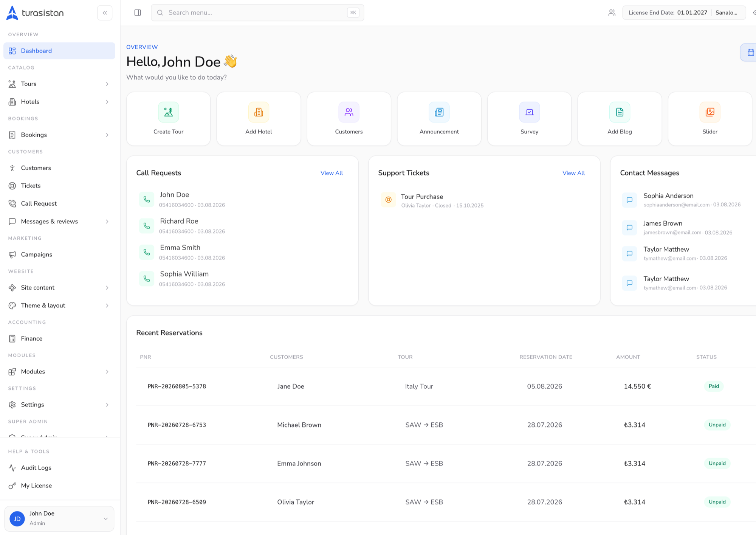
Task: Open My License in sidebar
Action: click(59, 485)
